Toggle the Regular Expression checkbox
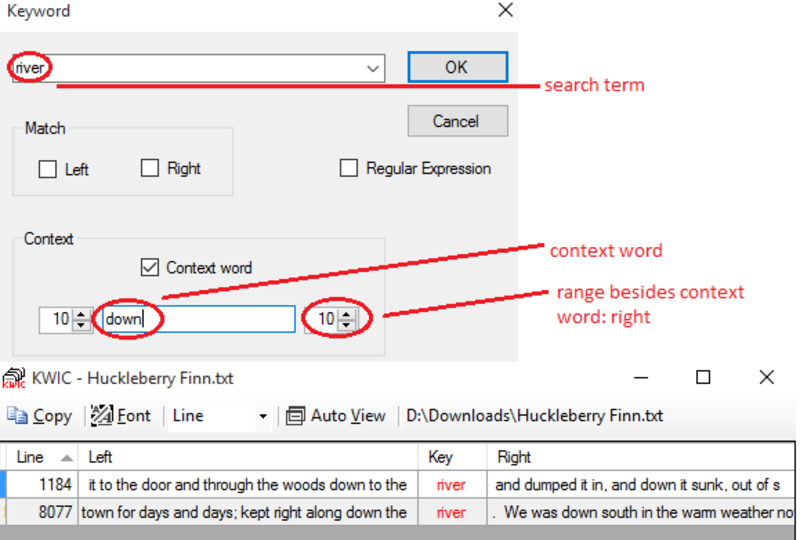 click(x=348, y=168)
